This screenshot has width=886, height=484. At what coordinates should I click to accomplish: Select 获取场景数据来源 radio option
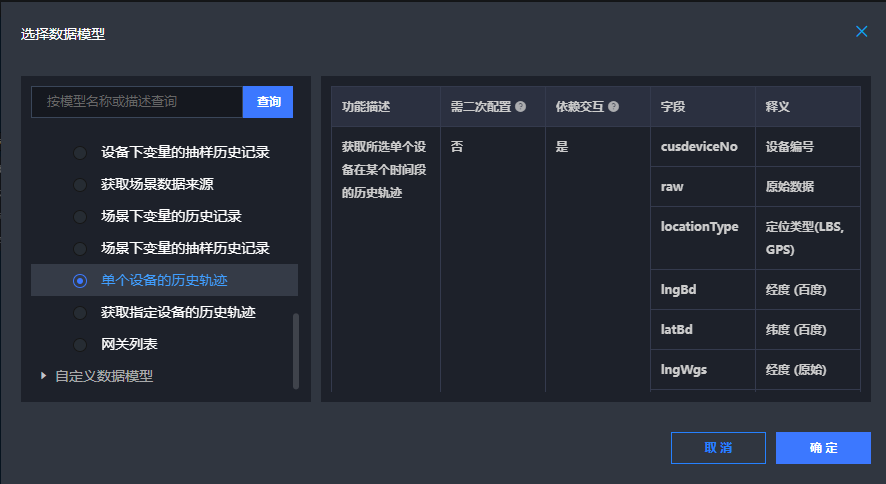pos(80,184)
